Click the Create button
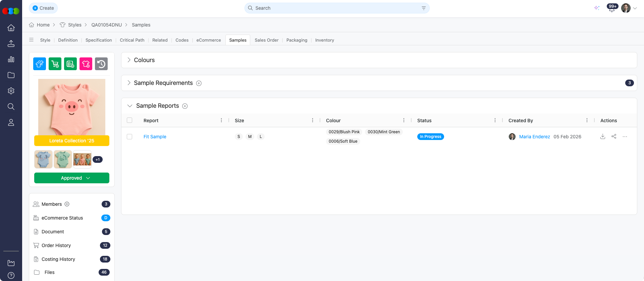The height and width of the screenshot is (281, 644). [43, 8]
